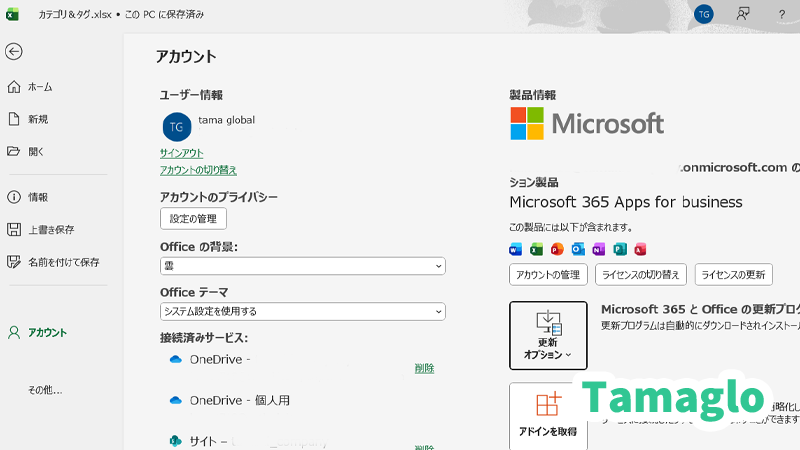
Task: Click the 開く (Open) folder icon
Action: point(14,151)
